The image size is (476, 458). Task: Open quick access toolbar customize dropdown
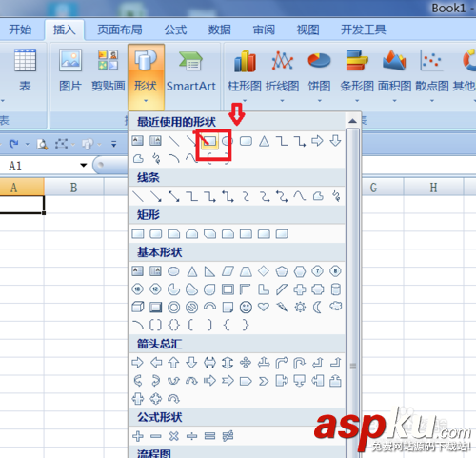click(114, 145)
